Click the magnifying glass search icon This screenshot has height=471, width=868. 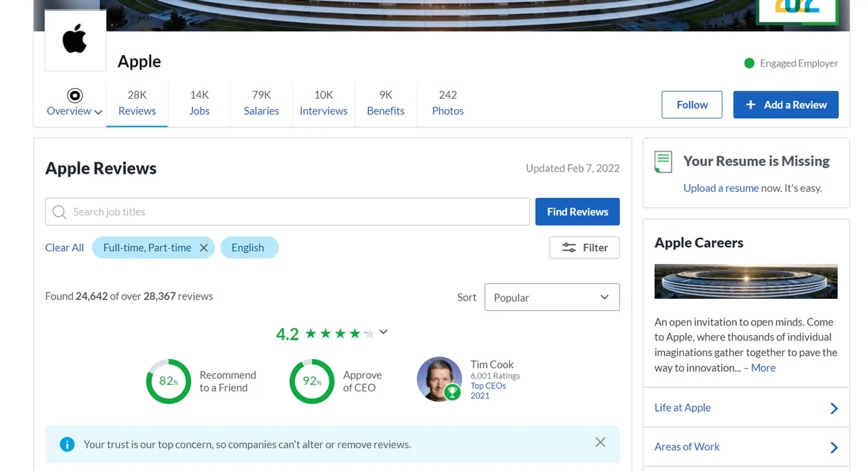59,212
